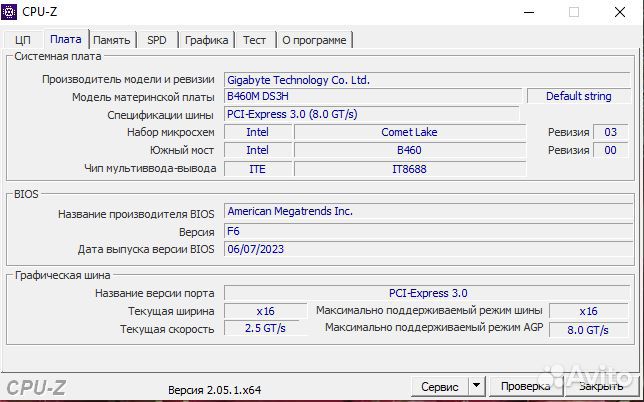This screenshot has width=644, height=402.
Task: Click the Версия 2.05.1.x64 label
Action: (214, 390)
